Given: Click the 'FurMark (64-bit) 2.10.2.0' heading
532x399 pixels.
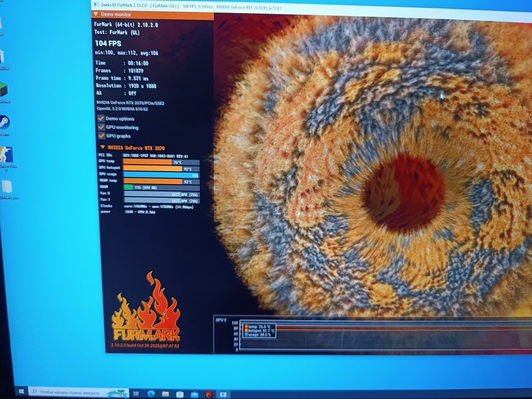Looking at the screenshot, I should pos(126,25).
